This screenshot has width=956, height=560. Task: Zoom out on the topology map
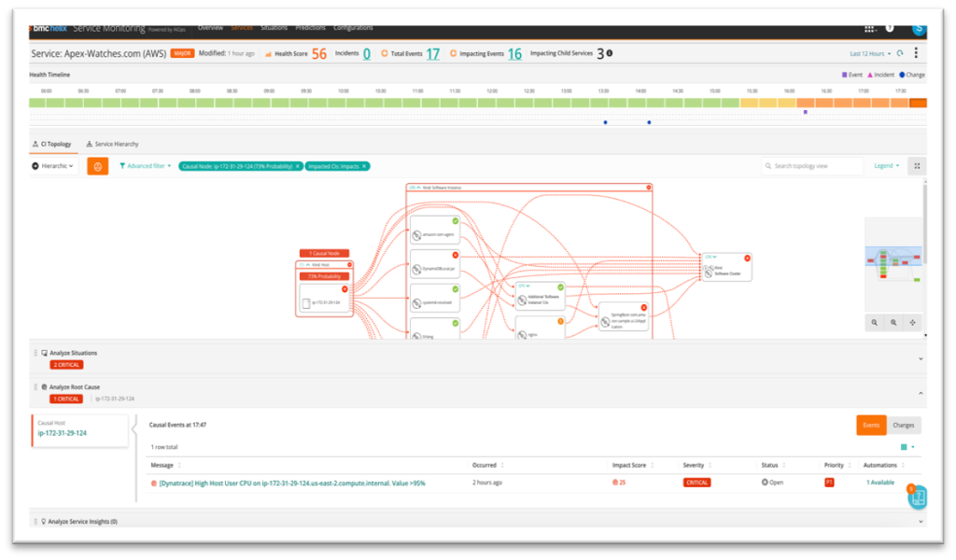pos(874,322)
